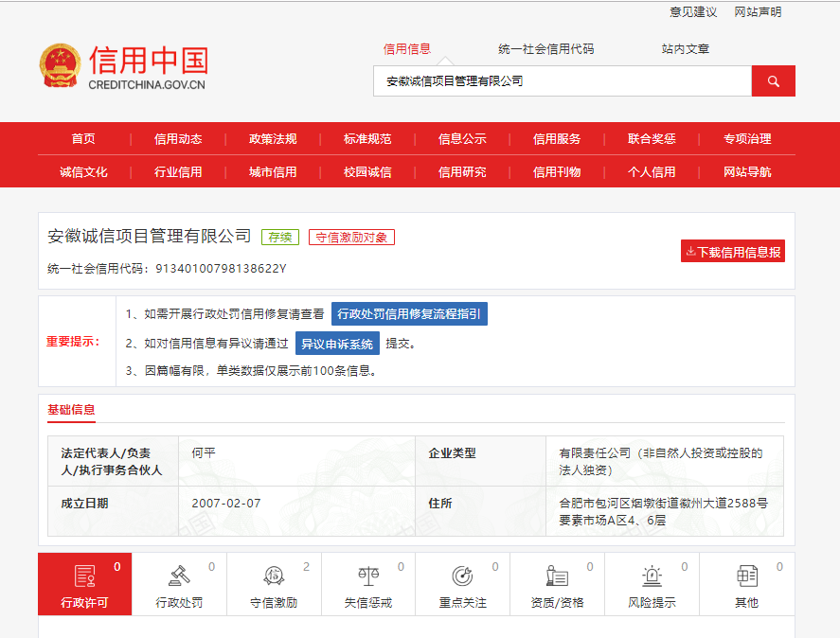This screenshot has width=840, height=638.
Task: Click the red search magnifier button
Action: [773, 81]
